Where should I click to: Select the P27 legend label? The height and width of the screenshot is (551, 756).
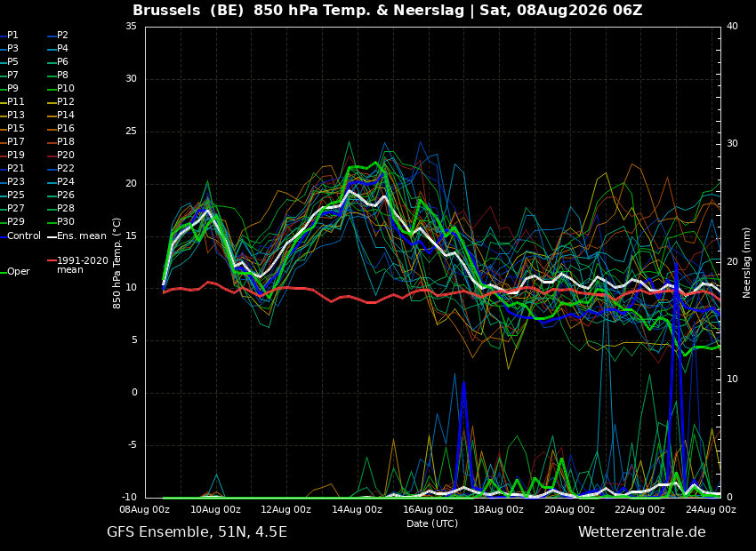15,209
